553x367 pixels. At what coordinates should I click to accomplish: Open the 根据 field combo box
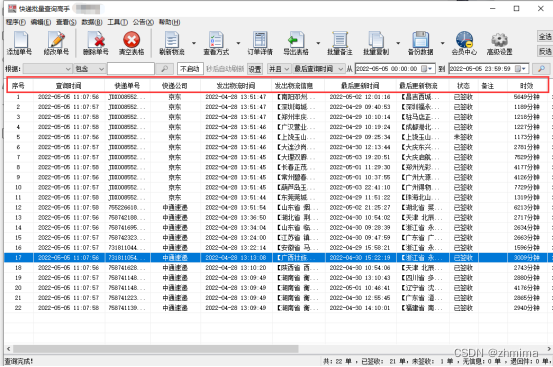[x=48, y=69]
